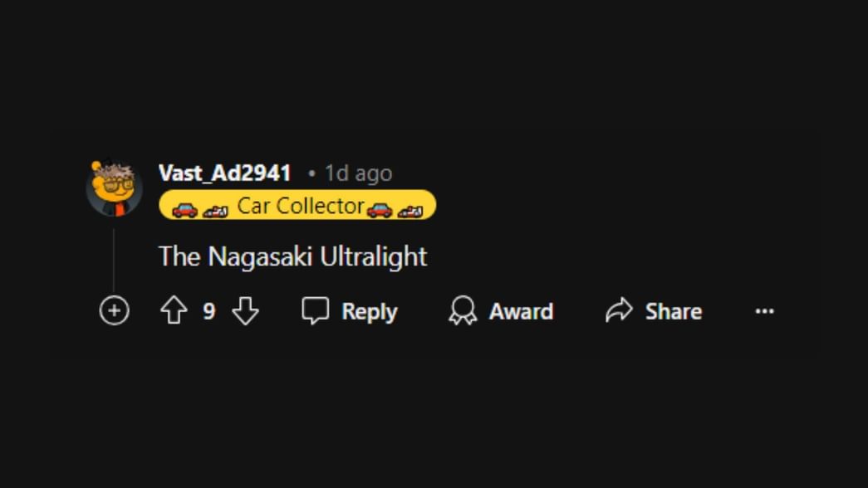Click the first red car emoji in flair
This screenshot has height=488, width=868.
click(x=184, y=208)
